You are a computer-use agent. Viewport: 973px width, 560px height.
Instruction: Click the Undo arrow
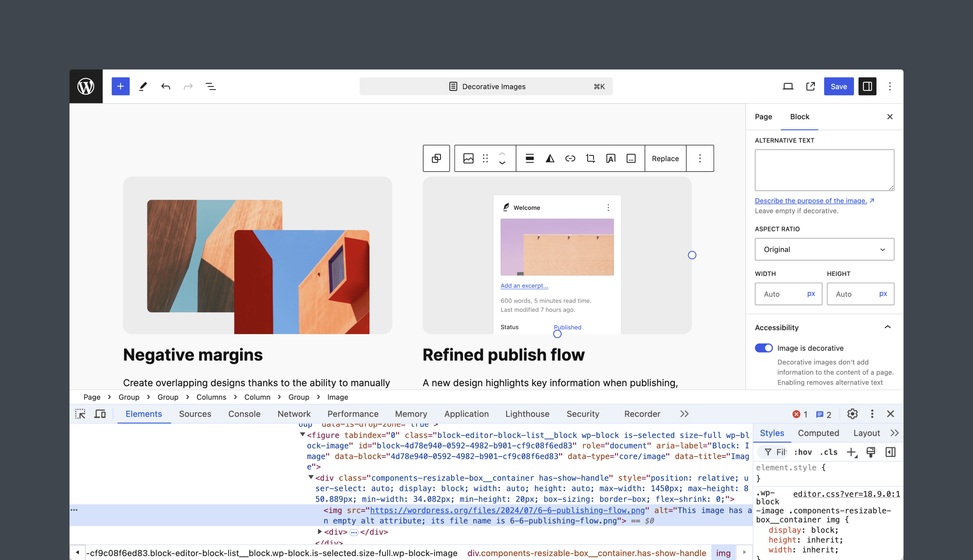click(165, 86)
